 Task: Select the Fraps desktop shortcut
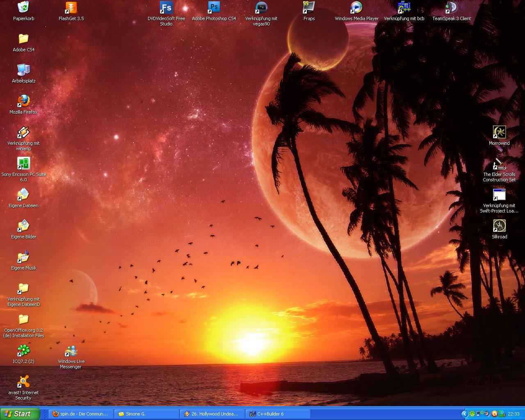(x=309, y=8)
